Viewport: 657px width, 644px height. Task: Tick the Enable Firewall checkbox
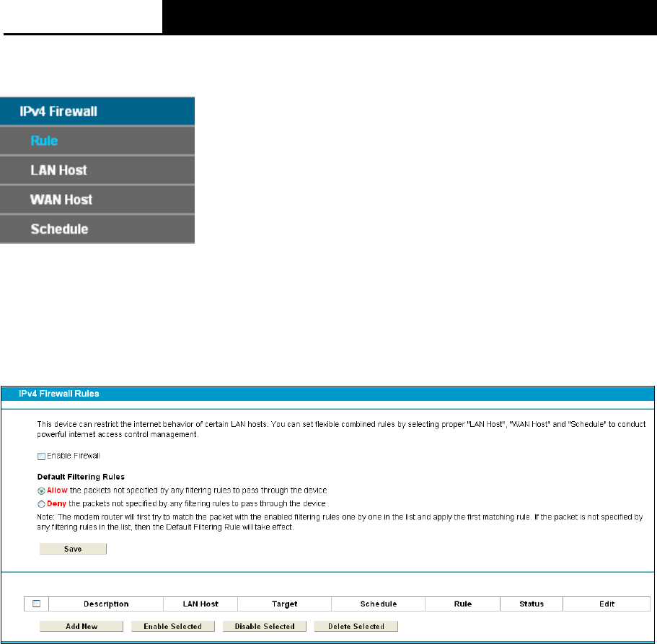pyautogui.click(x=42, y=456)
